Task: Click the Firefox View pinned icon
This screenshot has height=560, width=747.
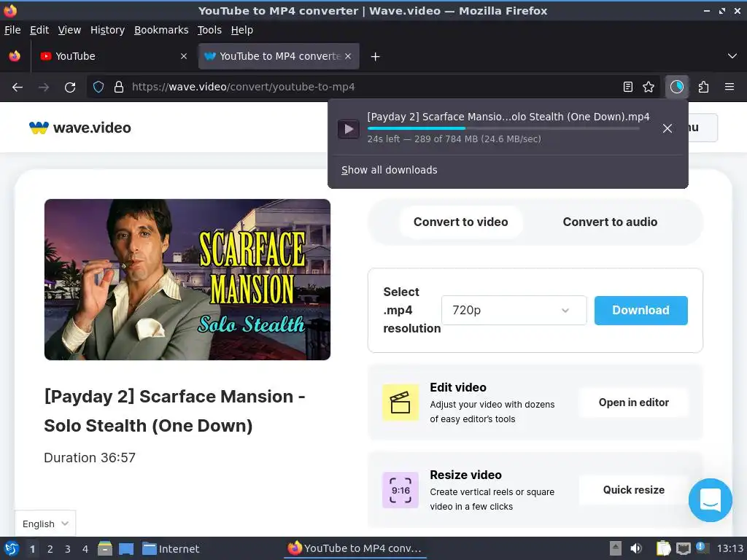Action: [x=15, y=56]
